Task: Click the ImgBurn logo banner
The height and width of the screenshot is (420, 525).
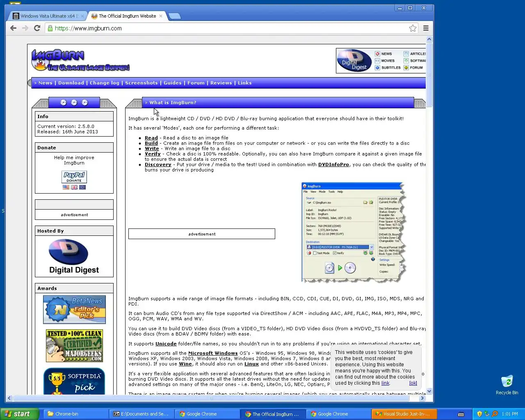Action: click(x=80, y=60)
